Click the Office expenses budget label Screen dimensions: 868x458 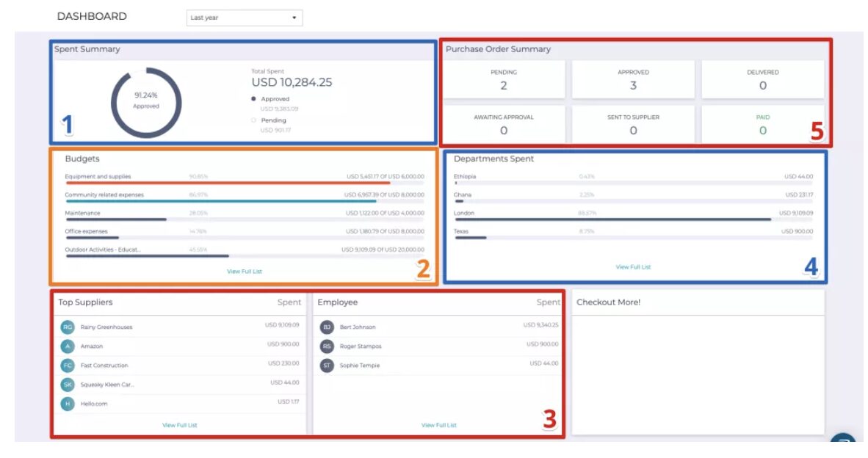pyautogui.click(x=87, y=231)
